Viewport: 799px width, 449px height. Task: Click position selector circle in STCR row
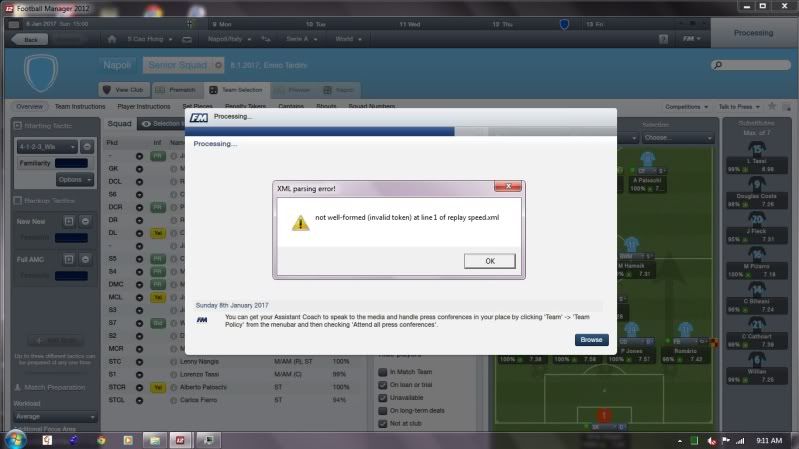click(139, 387)
